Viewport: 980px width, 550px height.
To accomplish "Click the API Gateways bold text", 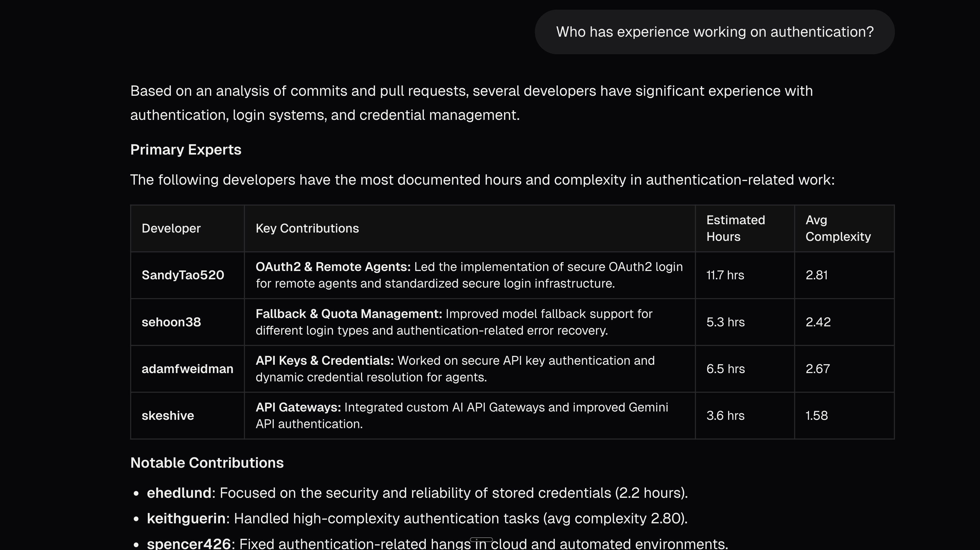I will [298, 407].
